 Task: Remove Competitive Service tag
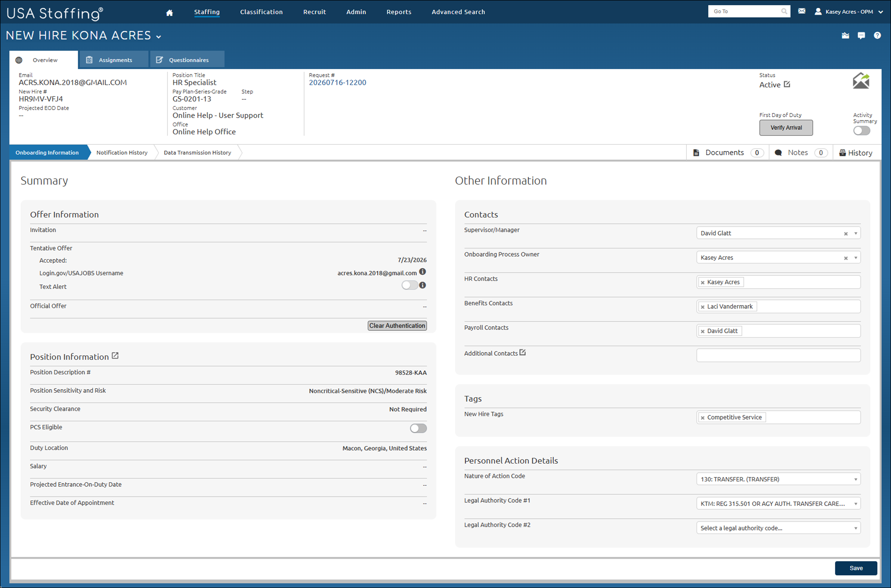[x=703, y=418]
